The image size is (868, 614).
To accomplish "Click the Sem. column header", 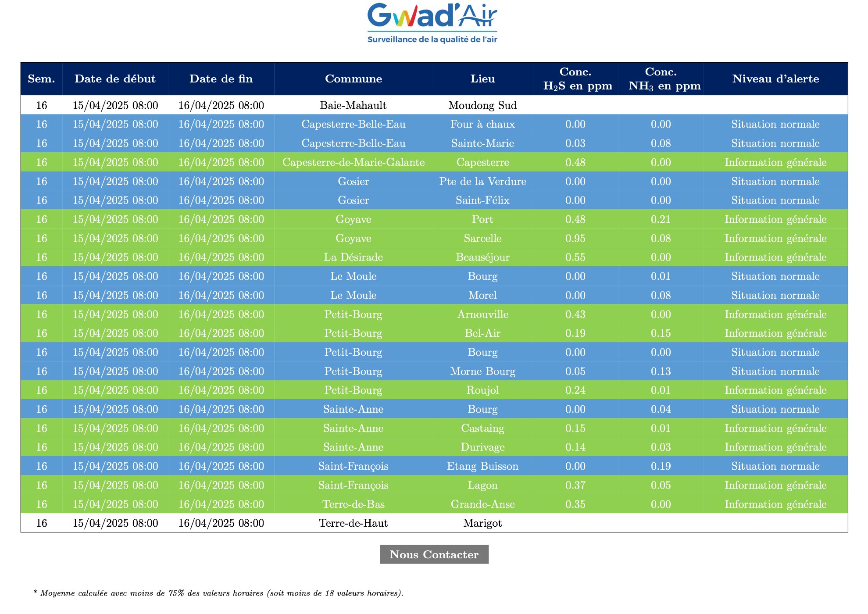I will pyautogui.click(x=41, y=79).
